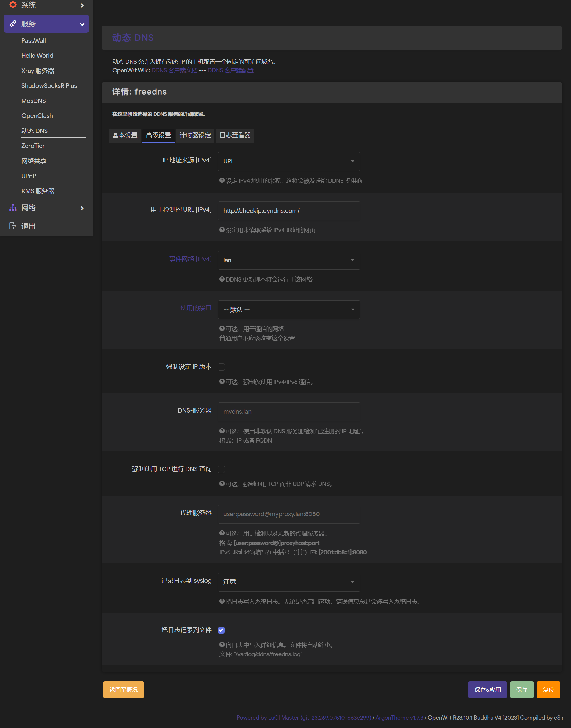
Task: Toggle 强制设定IP版本 checkbox
Action: coord(222,366)
